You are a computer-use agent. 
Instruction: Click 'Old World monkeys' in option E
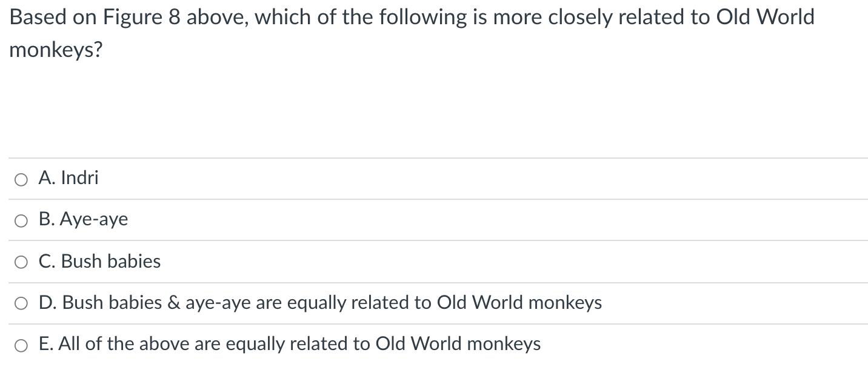coord(458,344)
